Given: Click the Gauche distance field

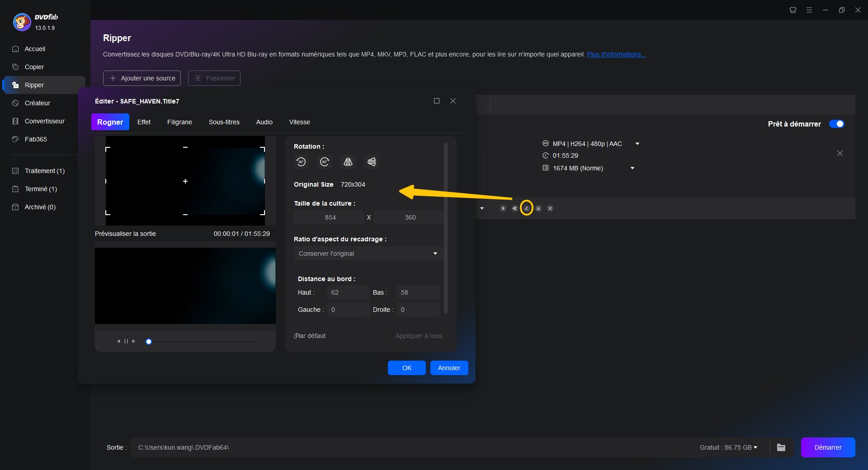Looking at the screenshot, I should point(348,310).
